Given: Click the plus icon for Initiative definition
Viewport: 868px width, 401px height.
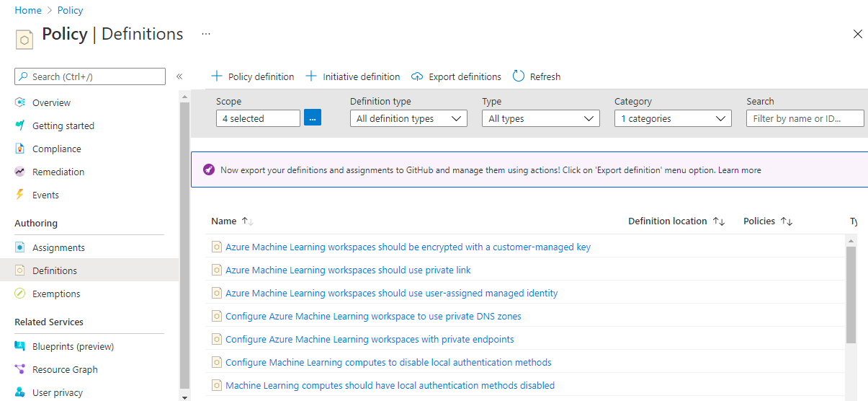Looking at the screenshot, I should coord(311,76).
